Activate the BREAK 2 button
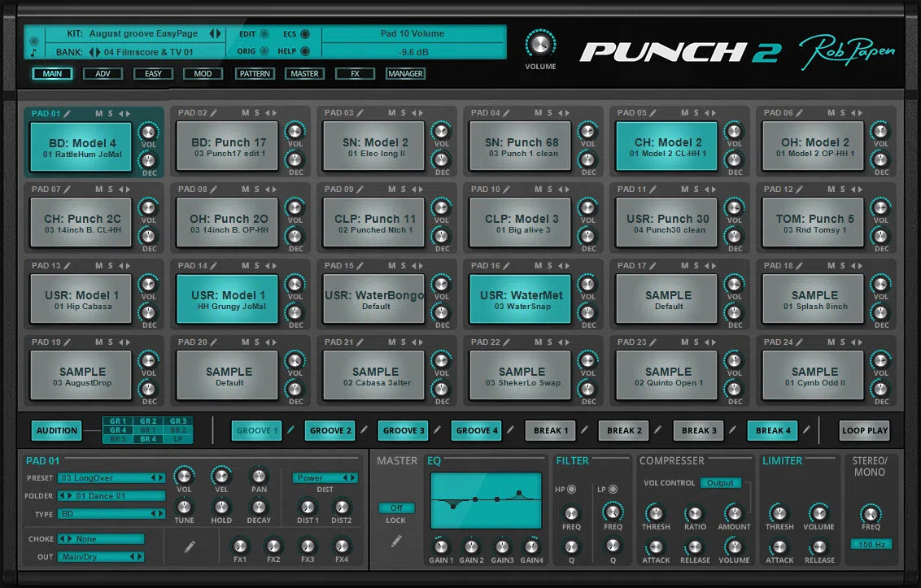Screen dimensions: 921x588 click(x=624, y=430)
